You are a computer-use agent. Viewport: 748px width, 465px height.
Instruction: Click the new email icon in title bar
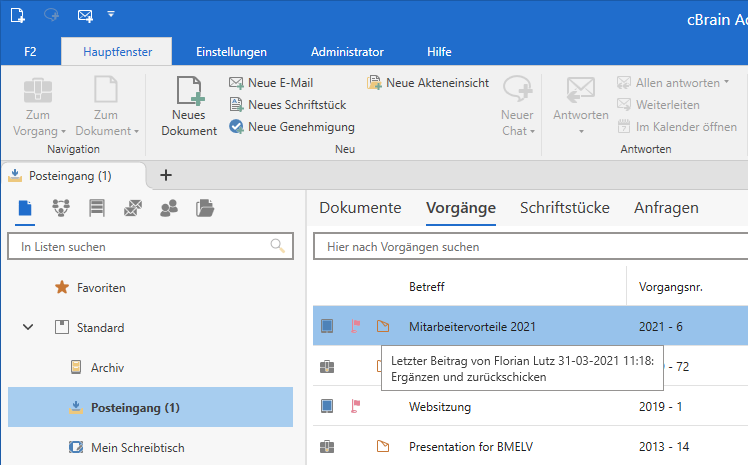85,16
